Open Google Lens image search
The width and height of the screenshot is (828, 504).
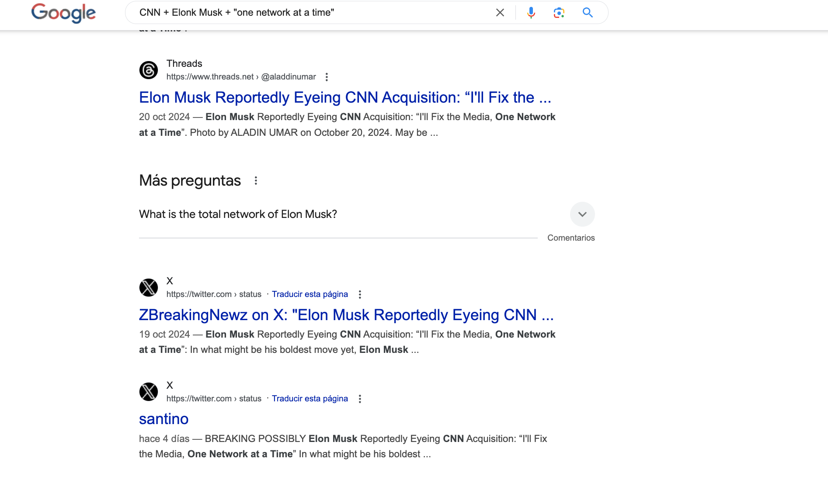(559, 13)
